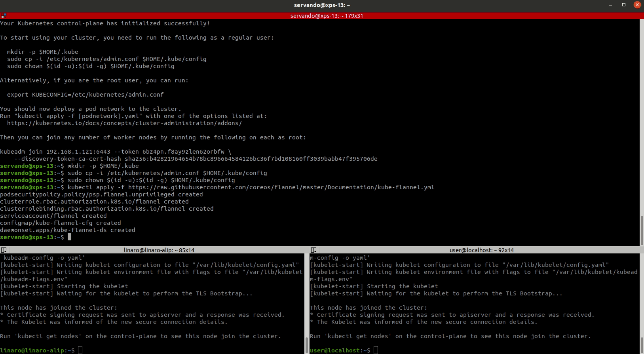Click the window title servando@xps-13
This screenshot has width=644, height=354.
(322, 5)
